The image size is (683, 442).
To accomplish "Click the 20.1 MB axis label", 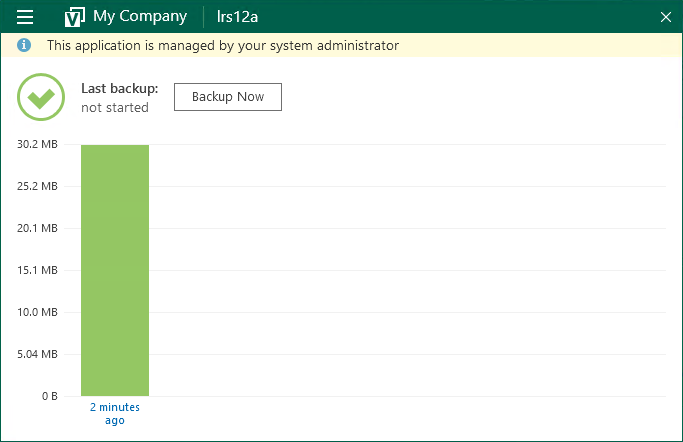I will pos(37,229).
